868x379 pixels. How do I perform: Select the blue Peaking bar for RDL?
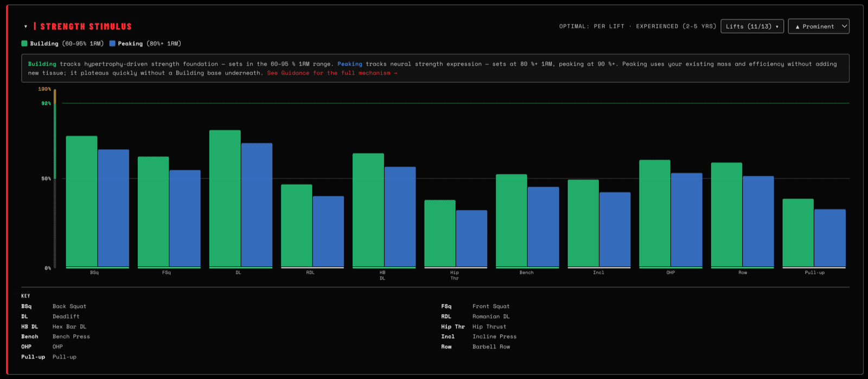click(x=328, y=232)
